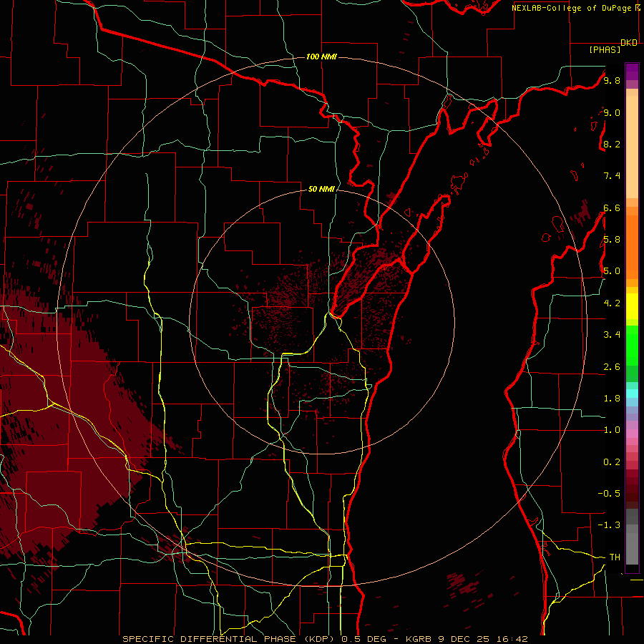Click the DKD label above the legend
644x644 pixels.
click(629, 43)
